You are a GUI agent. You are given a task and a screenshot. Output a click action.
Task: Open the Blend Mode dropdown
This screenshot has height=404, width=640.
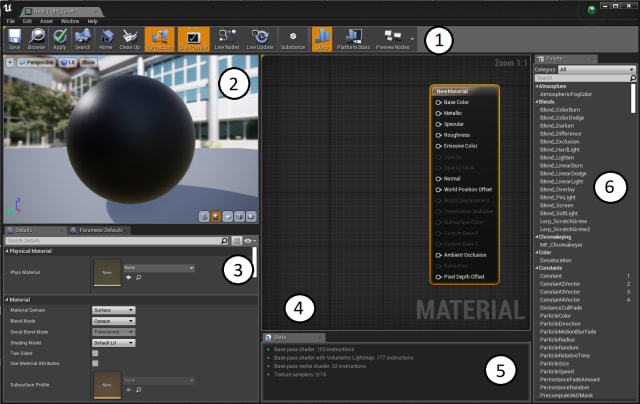pyautogui.click(x=113, y=321)
